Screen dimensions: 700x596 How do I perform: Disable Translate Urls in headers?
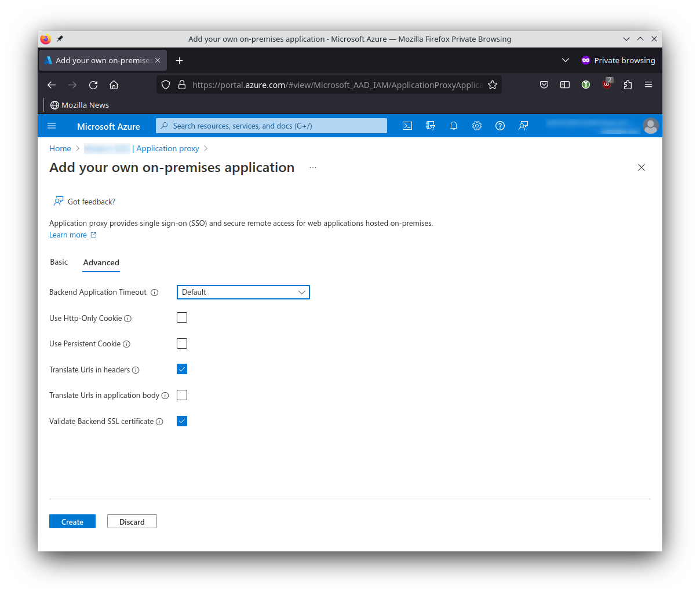pyautogui.click(x=181, y=369)
